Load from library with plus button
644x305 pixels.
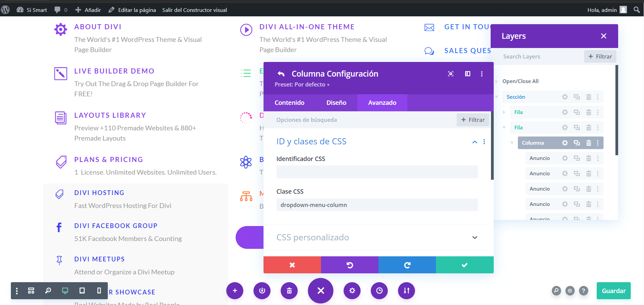[235, 291]
